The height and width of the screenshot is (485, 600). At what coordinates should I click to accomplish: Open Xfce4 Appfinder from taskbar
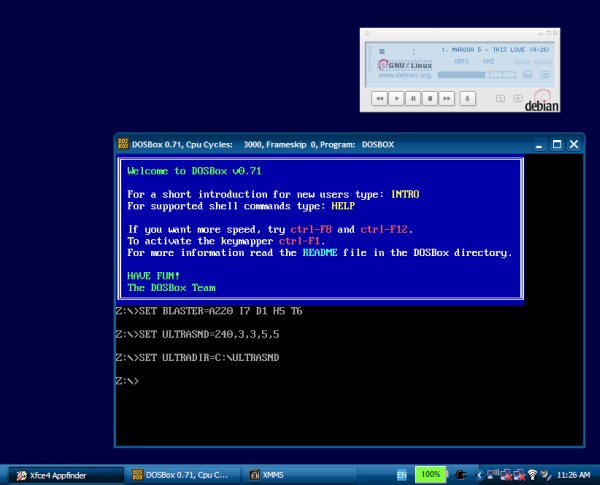tap(66, 475)
